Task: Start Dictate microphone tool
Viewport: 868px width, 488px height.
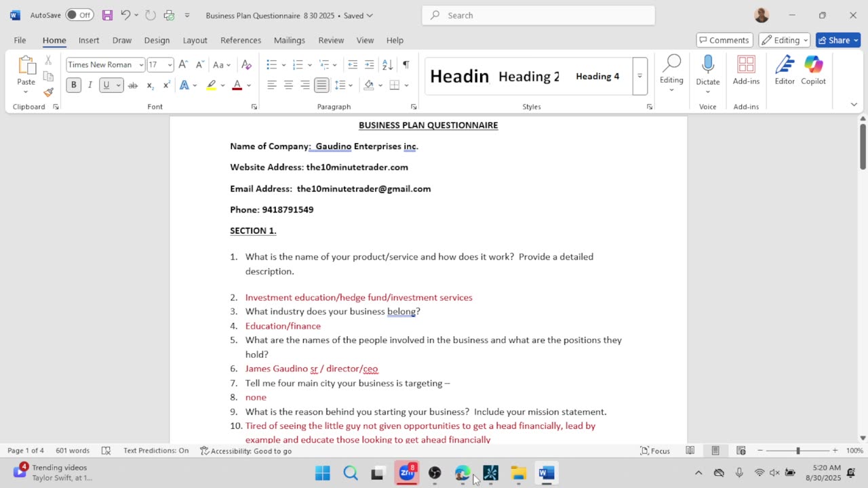Action: (x=707, y=70)
